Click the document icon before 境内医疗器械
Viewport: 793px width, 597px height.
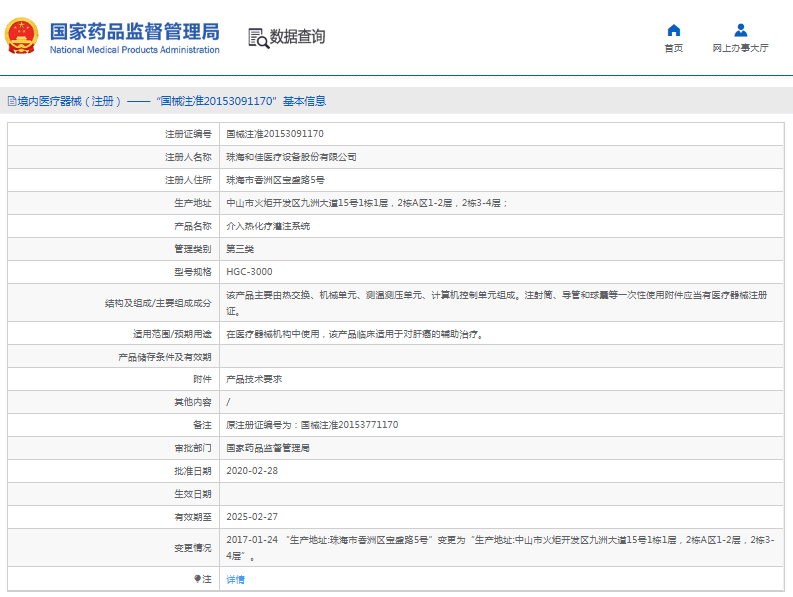[x=11, y=101]
